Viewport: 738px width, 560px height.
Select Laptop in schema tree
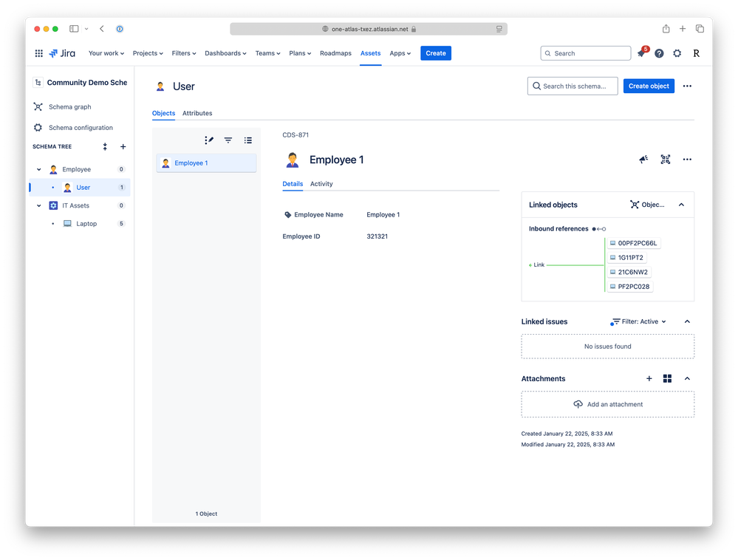point(80,224)
